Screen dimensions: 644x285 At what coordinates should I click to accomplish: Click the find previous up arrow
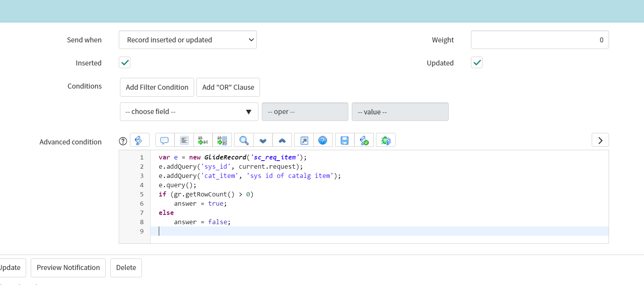(282, 141)
